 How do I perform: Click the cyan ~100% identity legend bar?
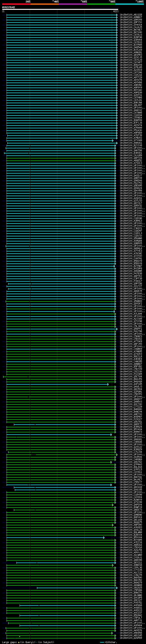tap(130, 4)
